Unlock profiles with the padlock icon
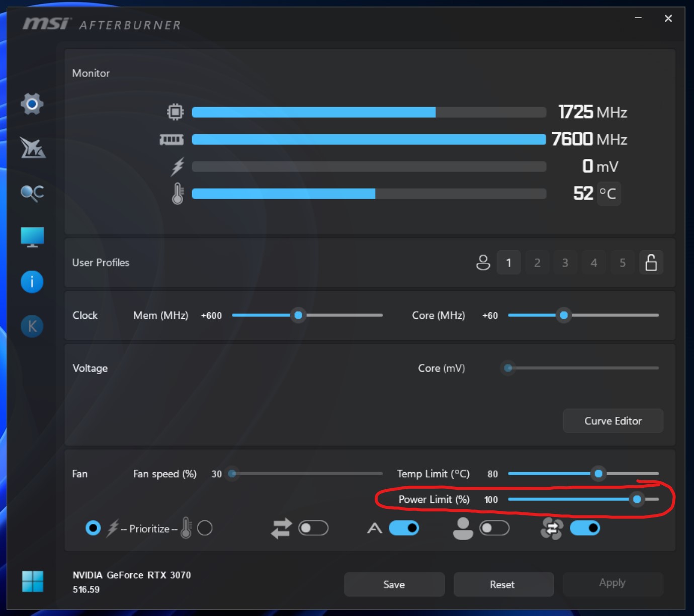The width and height of the screenshot is (694, 616). tap(651, 262)
